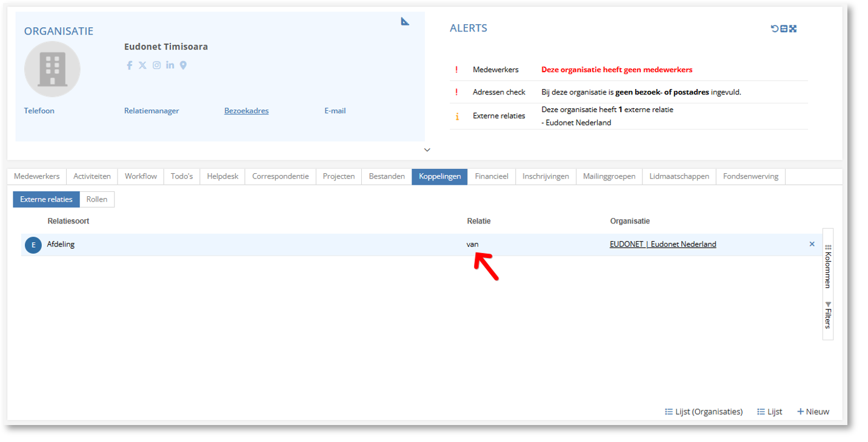Open the Todo's tab
Image resolution: width=868 pixels, height=442 pixels.
182,176
